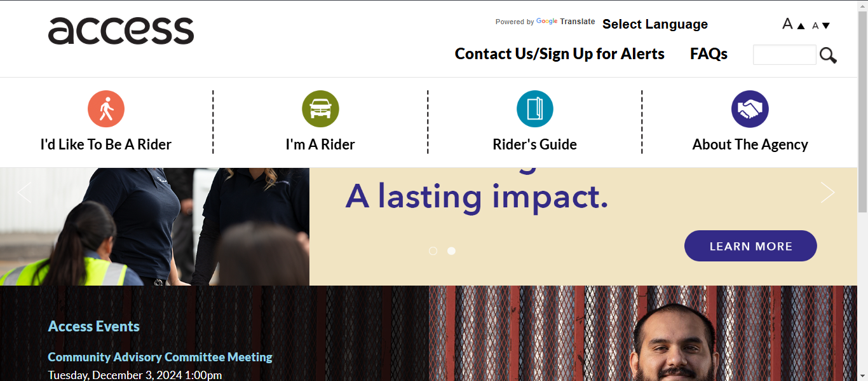Click the teal guide book icon
The image size is (868, 381).
click(x=535, y=109)
